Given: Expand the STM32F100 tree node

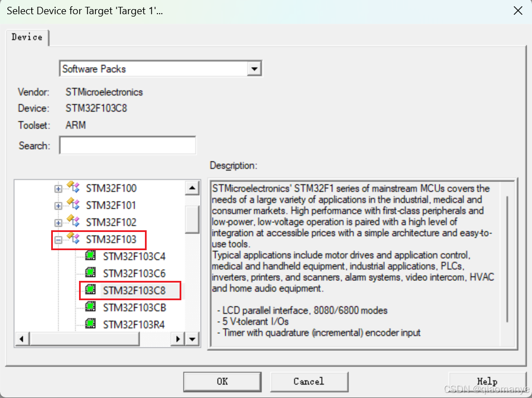Looking at the screenshot, I should tap(59, 189).
